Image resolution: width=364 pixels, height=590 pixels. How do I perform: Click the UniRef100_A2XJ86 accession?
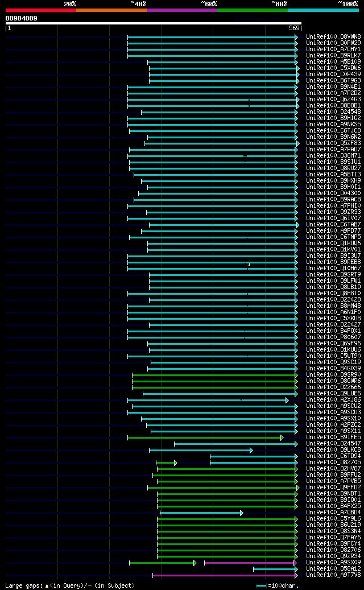(x=333, y=400)
